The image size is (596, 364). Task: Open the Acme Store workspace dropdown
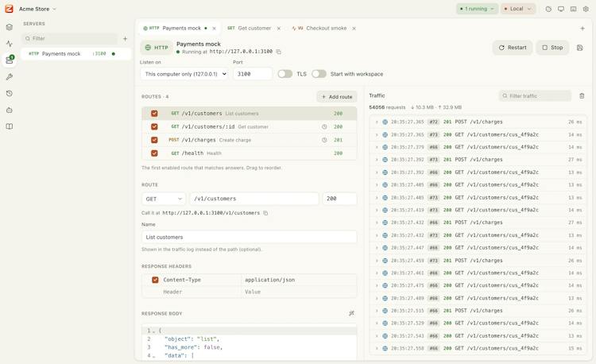coord(37,9)
